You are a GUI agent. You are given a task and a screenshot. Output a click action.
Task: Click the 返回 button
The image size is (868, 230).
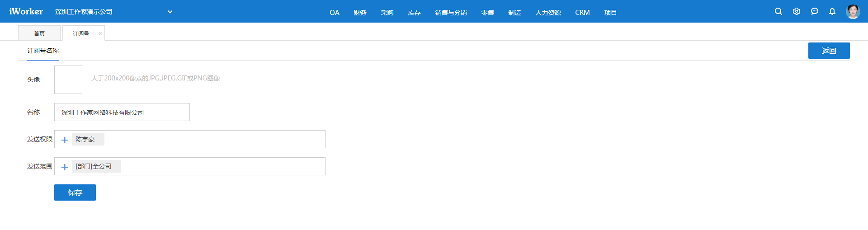(x=829, y=51)
